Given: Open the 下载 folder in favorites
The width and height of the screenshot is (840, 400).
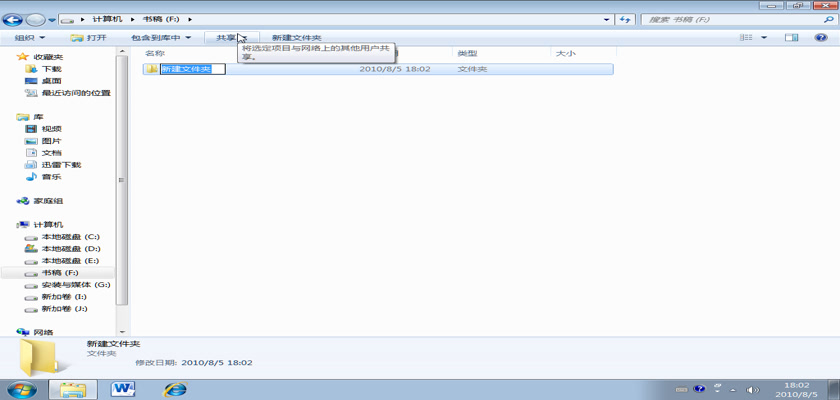Looking at the screenshot, I should tap(51, 69).
